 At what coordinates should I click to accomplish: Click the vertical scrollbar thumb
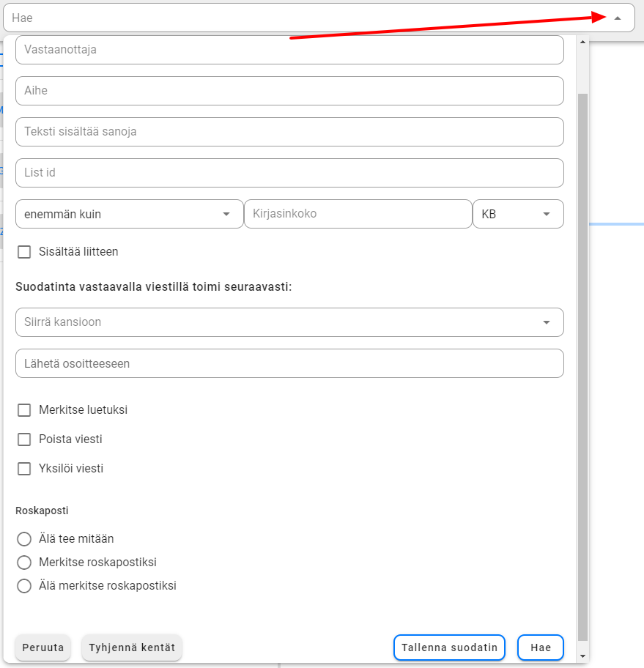[x=582, y=366]
